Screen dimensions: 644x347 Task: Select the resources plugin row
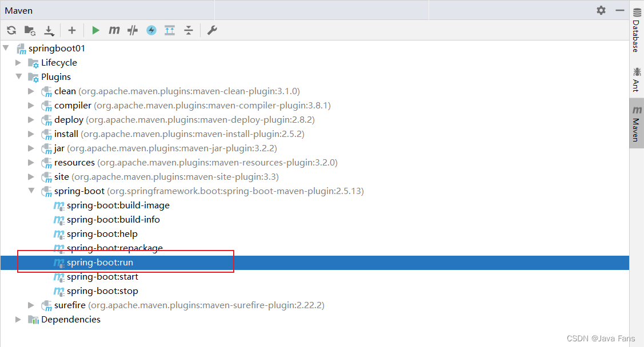pyautogui.click(x=315, y=163)
